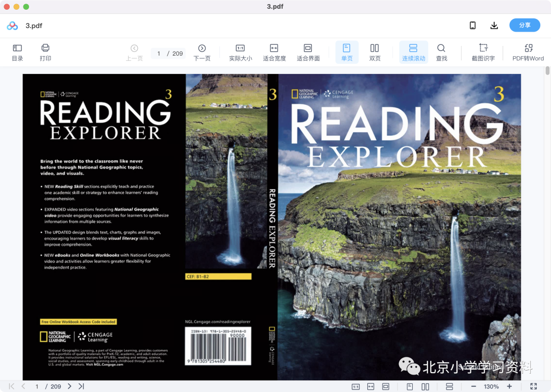551x392 pixels.
Task: Click the bottom bar page number field
Action: click(x=37, y=386)
